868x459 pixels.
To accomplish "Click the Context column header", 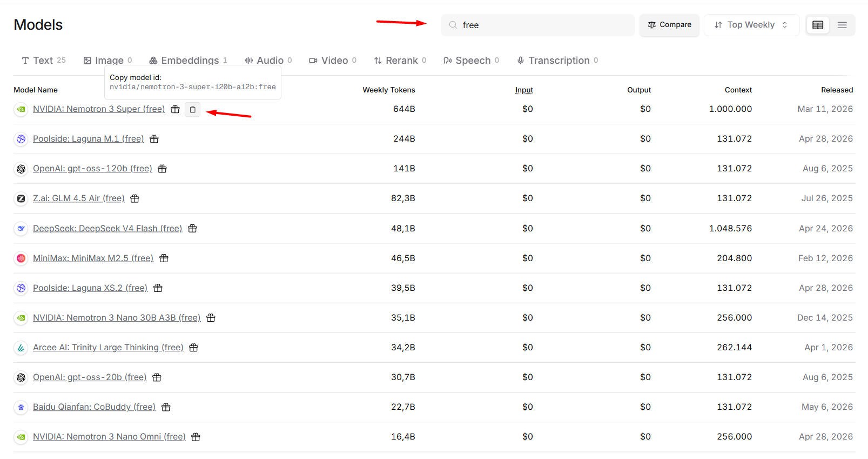I will point(738,90).
